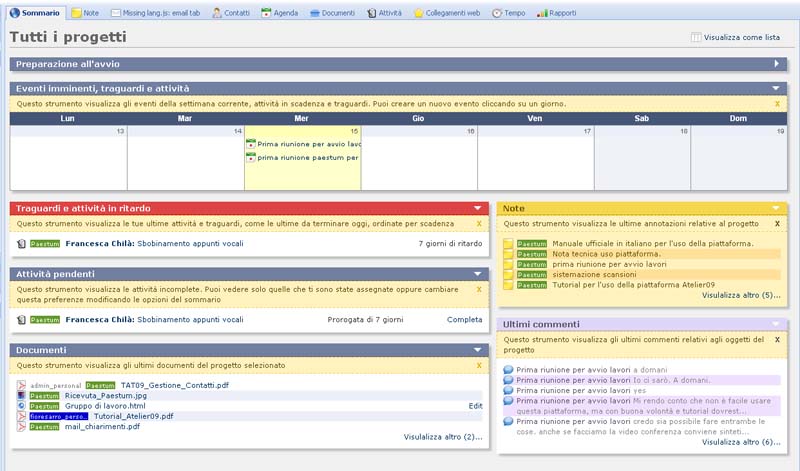The image size is (800, 471).
Task: Close the hint in Eventi imminenti panel
Action: pyautogui.click(x=777, y=104)
